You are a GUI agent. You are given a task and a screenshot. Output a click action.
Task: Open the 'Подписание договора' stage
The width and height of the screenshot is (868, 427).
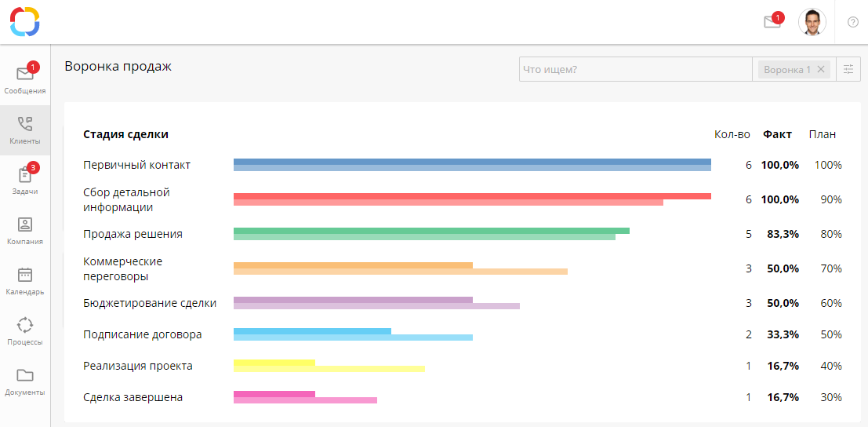(x=143, y=334)
